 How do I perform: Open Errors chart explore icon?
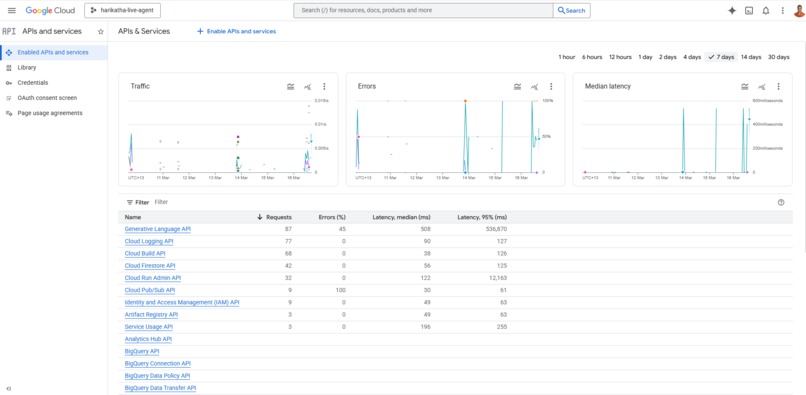(535, 86)
